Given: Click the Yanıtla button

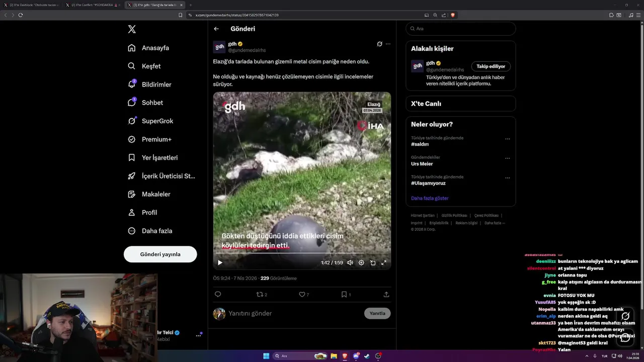Looking at the screenshot, I should [x=377, y=313].
